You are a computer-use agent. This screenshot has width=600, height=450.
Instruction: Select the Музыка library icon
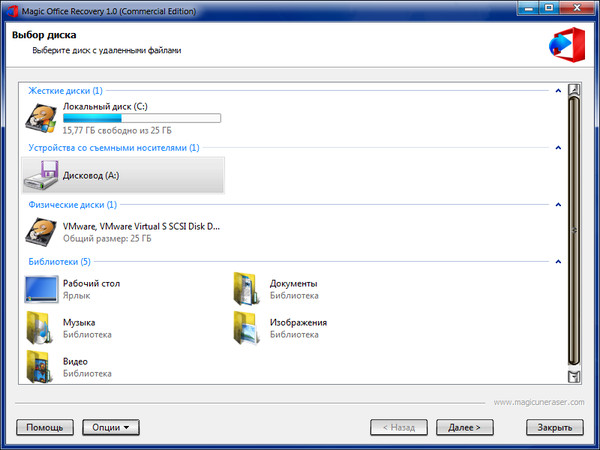tap(42, 328)
